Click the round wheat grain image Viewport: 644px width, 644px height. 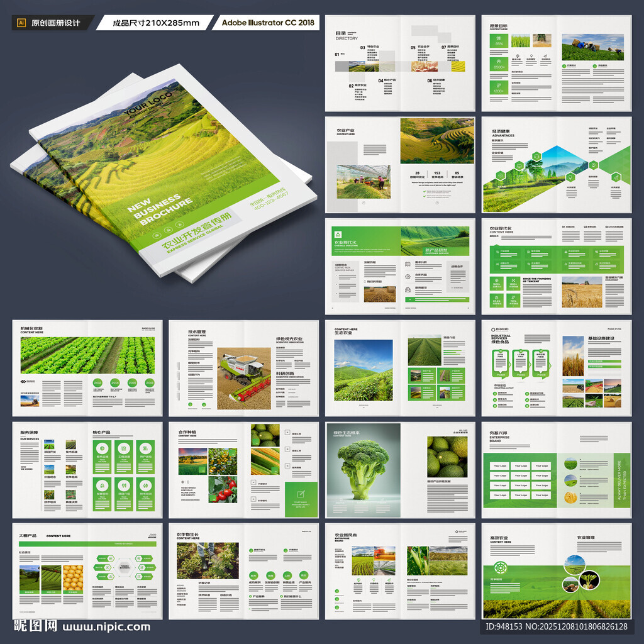pyautogui.click(x=570, y=497)
